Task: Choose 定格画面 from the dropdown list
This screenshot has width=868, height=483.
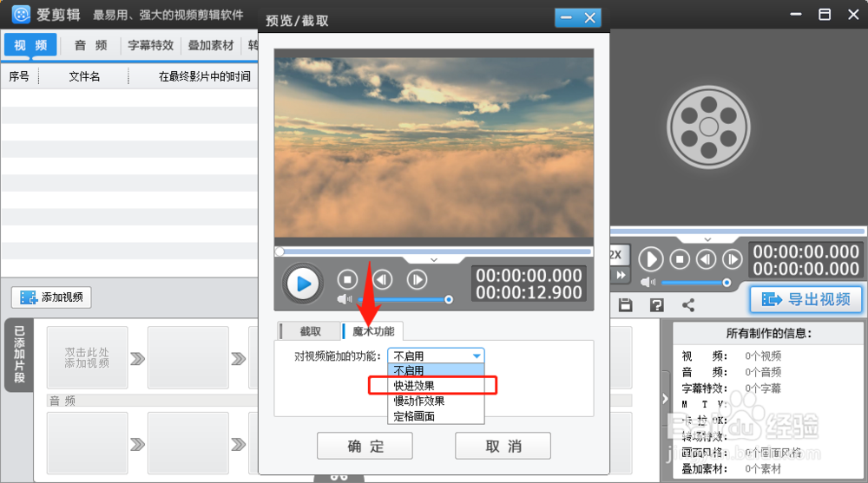Action: [x=437, y=416]
